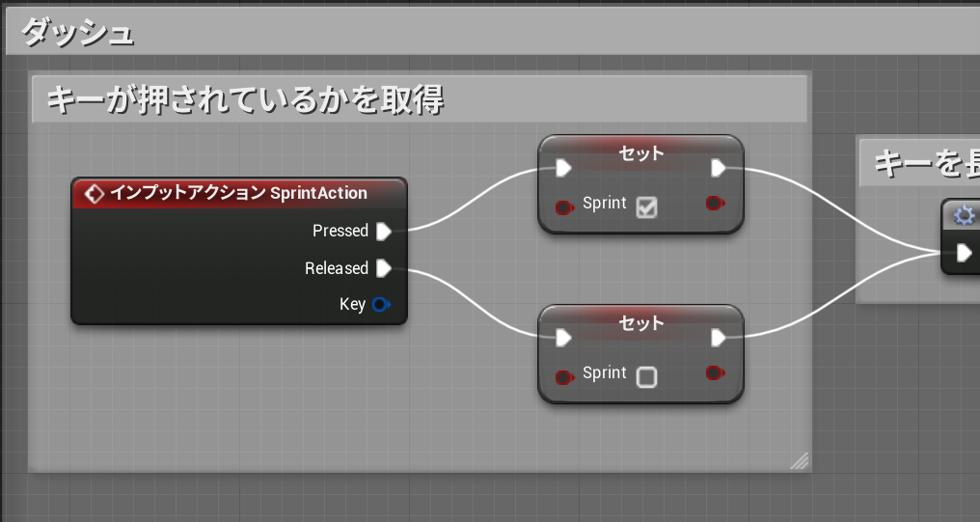Click lower Set node red Sprint output pin
This screenshot has height=522, width=980.
[715, 373]
